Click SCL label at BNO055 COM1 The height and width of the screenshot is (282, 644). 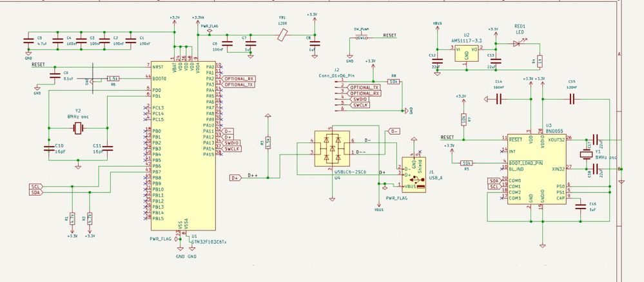494,187
